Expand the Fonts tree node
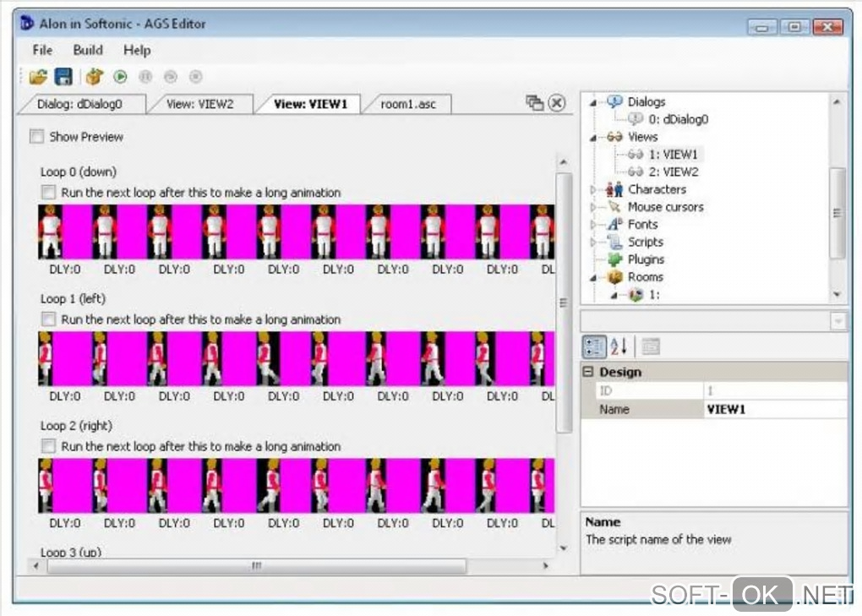The width and height of the screenshot is (862, 616). 593,224
